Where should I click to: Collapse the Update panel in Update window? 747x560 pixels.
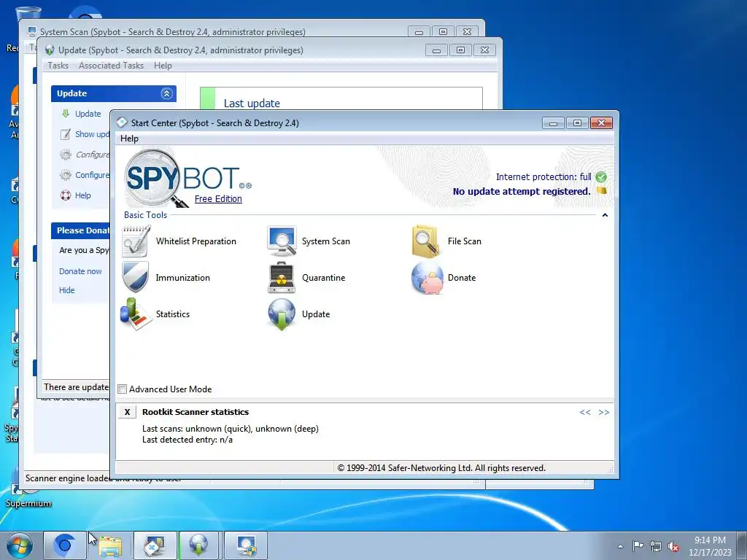[166, 93]
